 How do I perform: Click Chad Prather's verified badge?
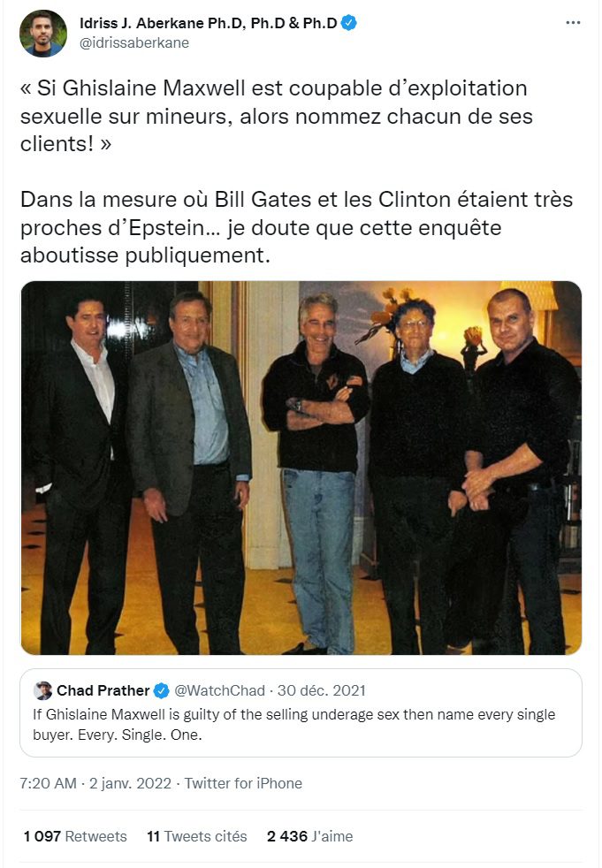[161, 691]
